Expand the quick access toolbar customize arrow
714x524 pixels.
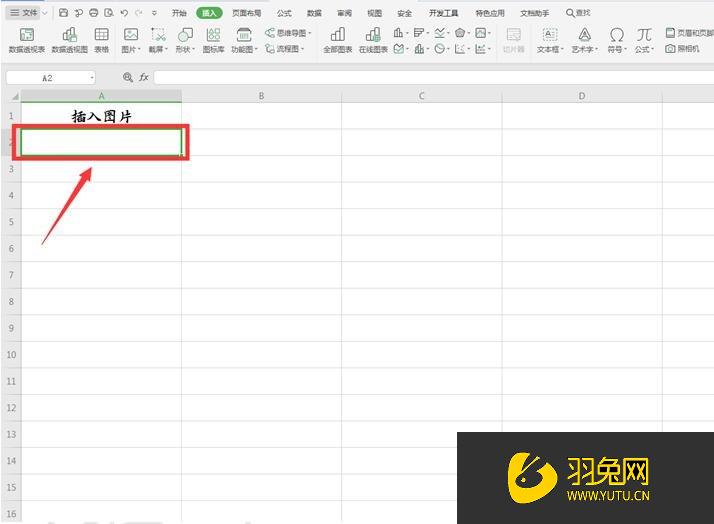click(x=154, y=13)
